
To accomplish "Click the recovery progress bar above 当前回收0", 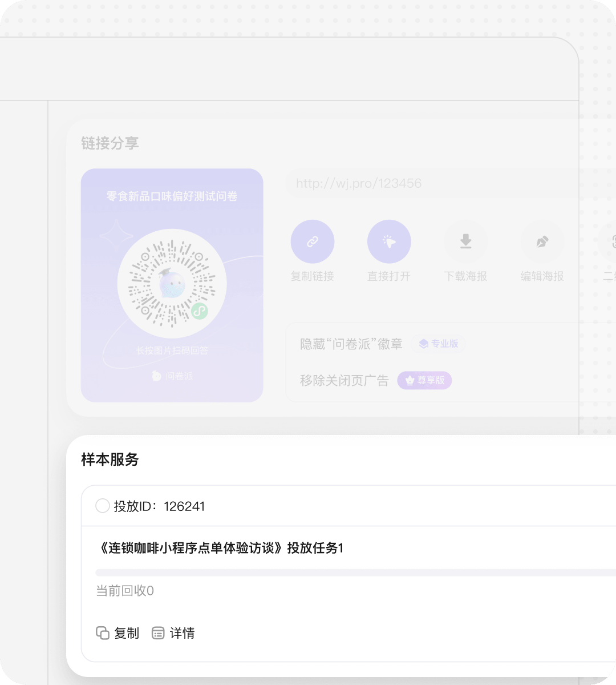I will (x=356, y=573).
